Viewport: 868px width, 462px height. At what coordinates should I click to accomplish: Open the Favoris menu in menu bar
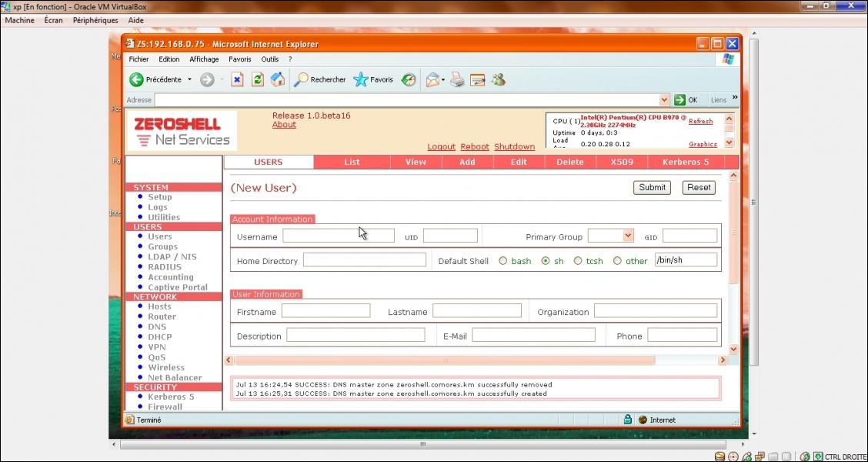coord(239,59)
